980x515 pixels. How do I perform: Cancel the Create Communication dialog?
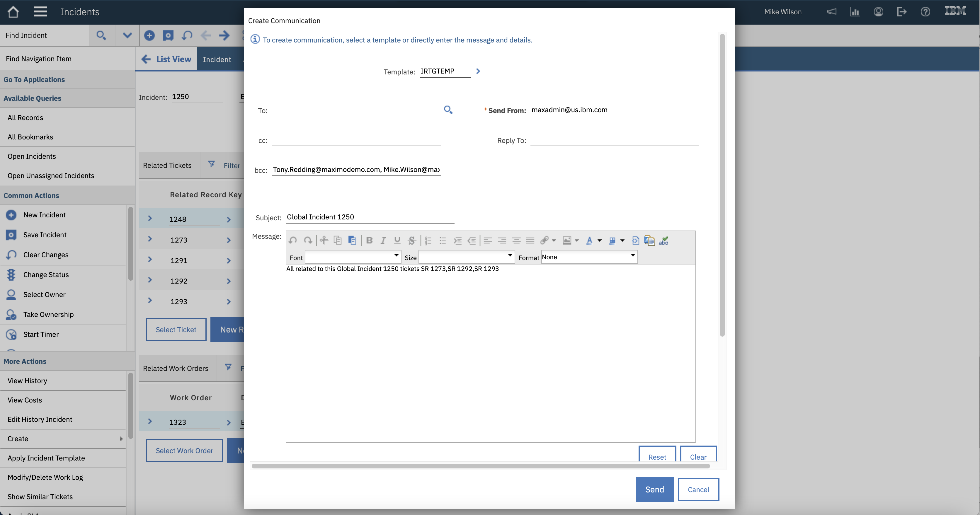pyautogui.click(x=698, y=490)
